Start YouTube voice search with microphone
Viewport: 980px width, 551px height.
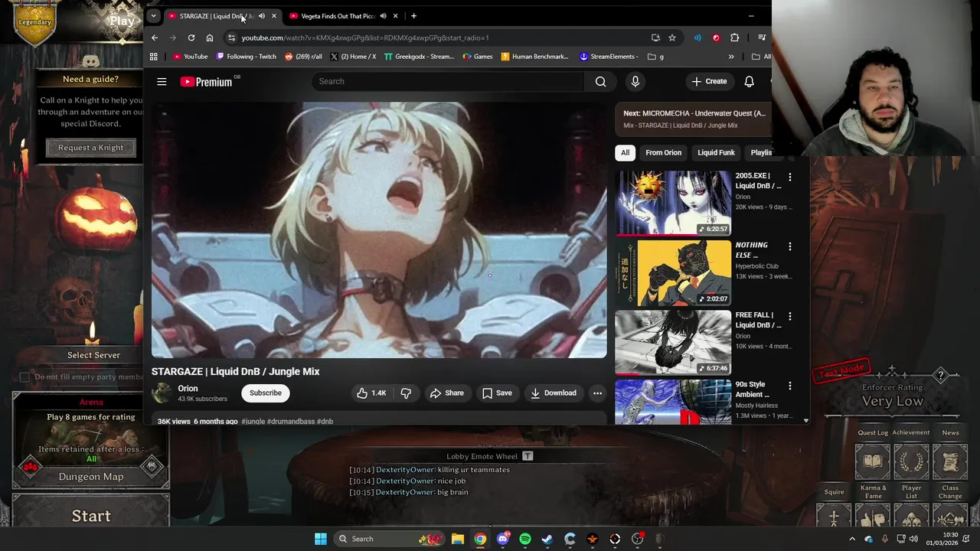[635, 81]
